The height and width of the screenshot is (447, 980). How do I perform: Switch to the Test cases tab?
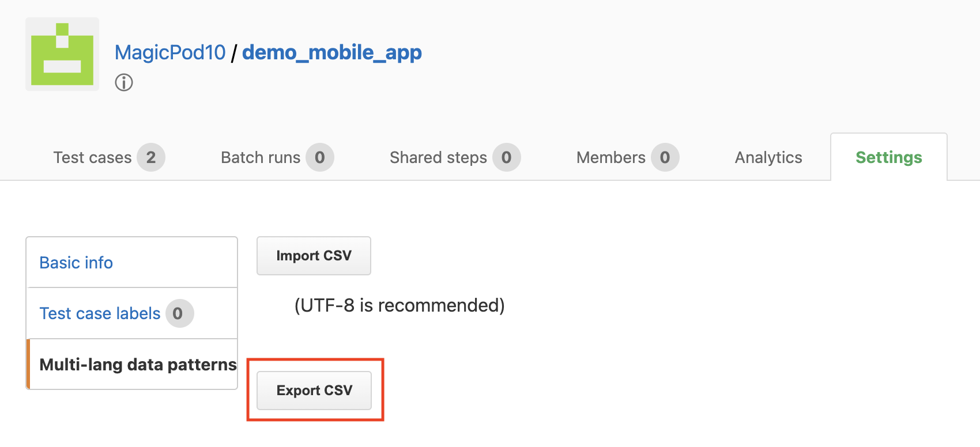(x=93, y=157)
